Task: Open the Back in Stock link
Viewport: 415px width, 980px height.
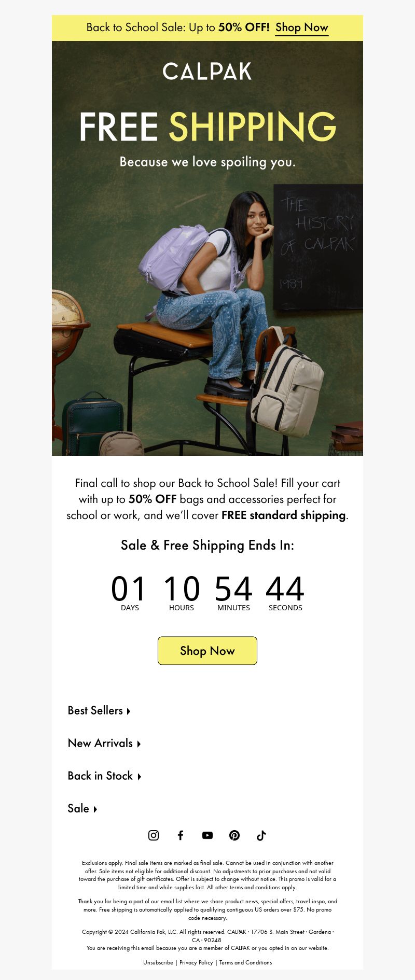Action: point(101,776)
